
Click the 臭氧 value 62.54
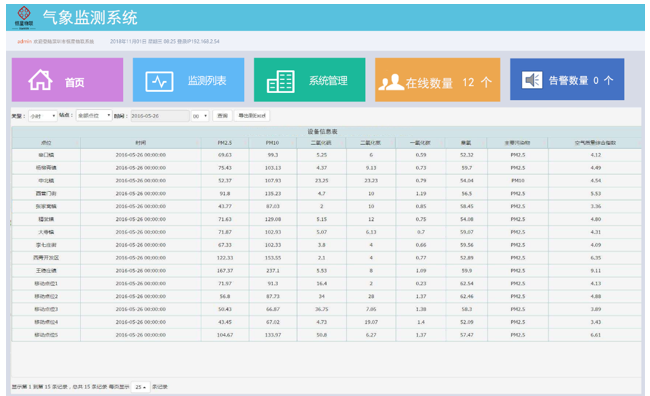click(466, 284)
